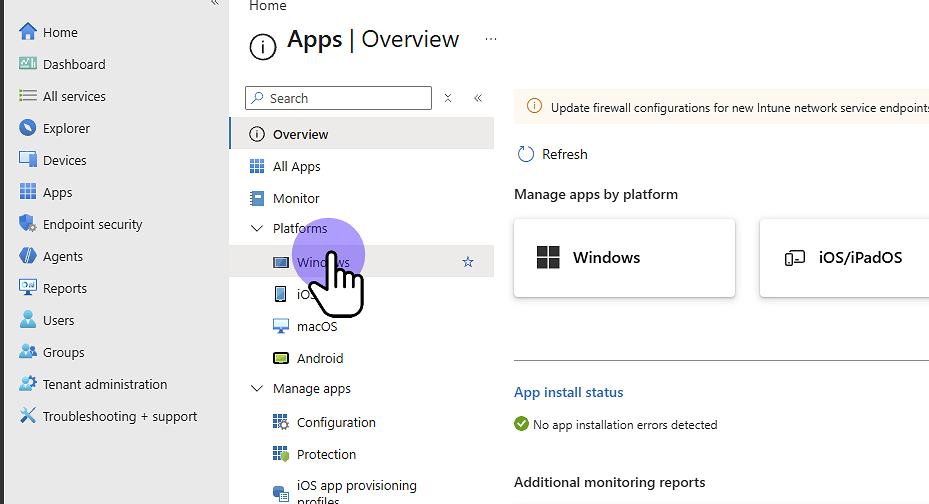Open All Apps menu item
Viewport: 929px width, 504px height.
pyautogui.click(x=362, y=166)
